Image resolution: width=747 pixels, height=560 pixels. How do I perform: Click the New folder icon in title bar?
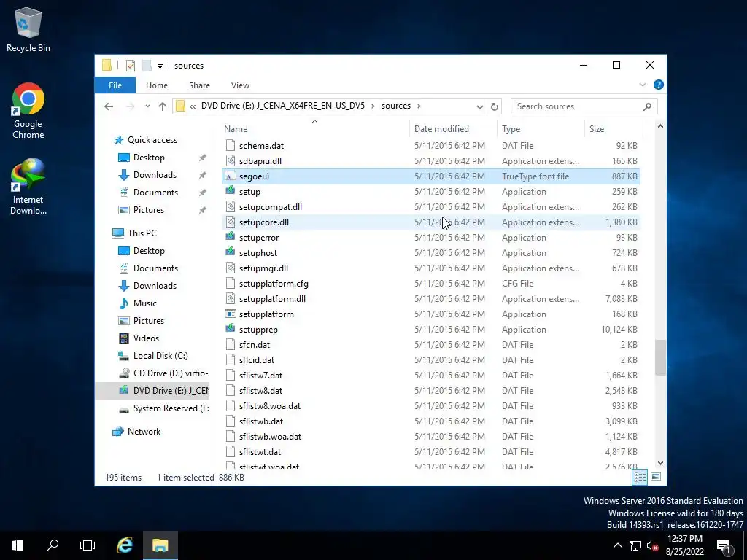click(x=147, y=66)
